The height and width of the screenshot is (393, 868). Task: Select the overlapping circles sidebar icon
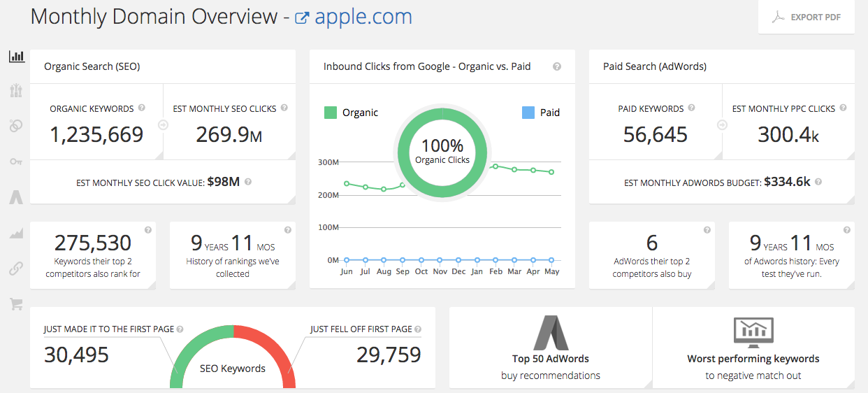[x=16, y=126]
